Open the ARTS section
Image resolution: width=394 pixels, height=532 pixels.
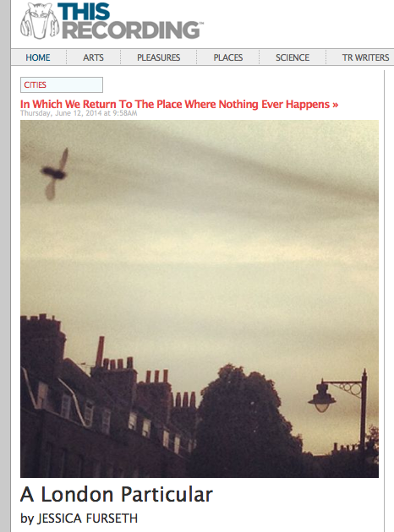pos(93,57)
